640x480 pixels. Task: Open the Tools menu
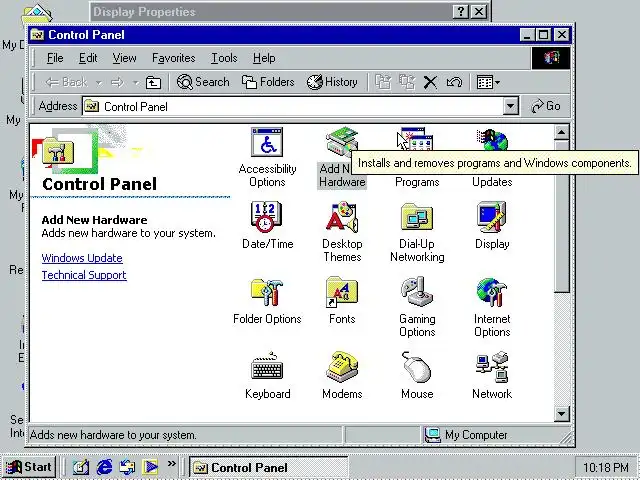pos(224,58)
